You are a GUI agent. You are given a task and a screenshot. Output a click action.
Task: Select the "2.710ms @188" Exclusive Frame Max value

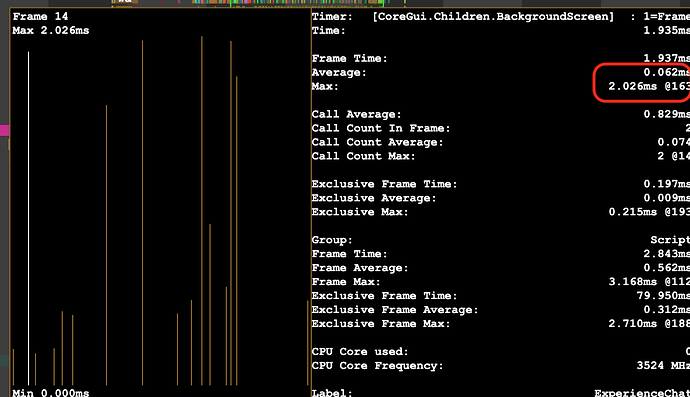click(649, 324)
